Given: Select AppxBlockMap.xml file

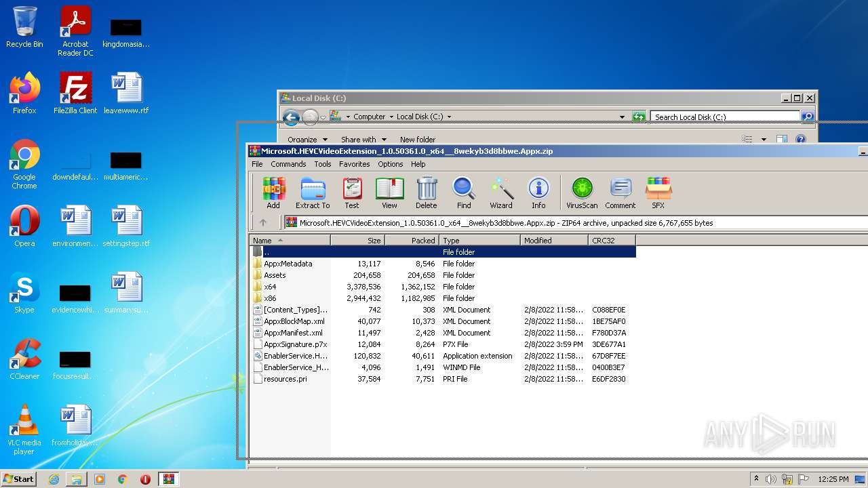Looking at the screenshot, I should (x=443, y=321).
